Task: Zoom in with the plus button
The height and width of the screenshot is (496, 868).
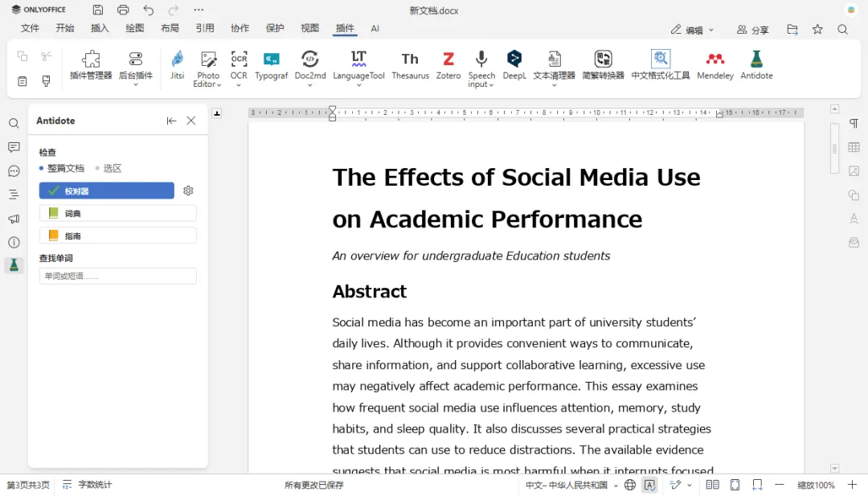Action: point(852,485)
